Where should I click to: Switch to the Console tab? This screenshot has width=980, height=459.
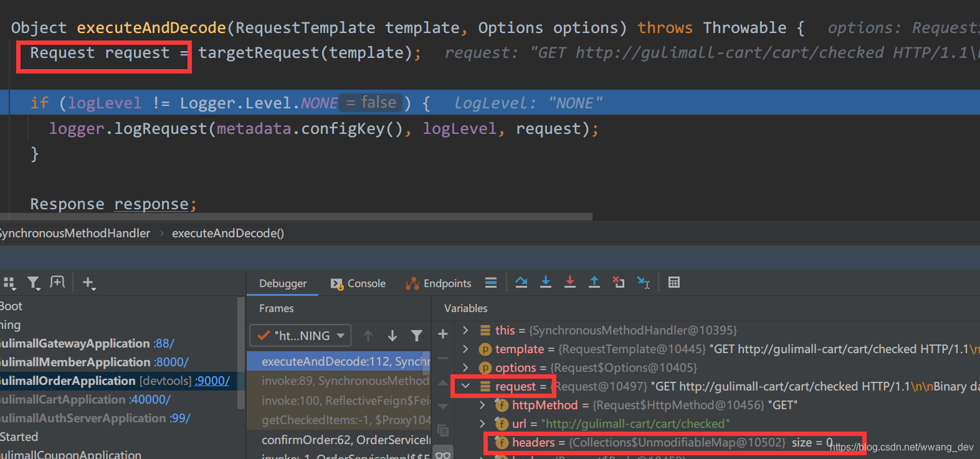[x=358, y=283]
